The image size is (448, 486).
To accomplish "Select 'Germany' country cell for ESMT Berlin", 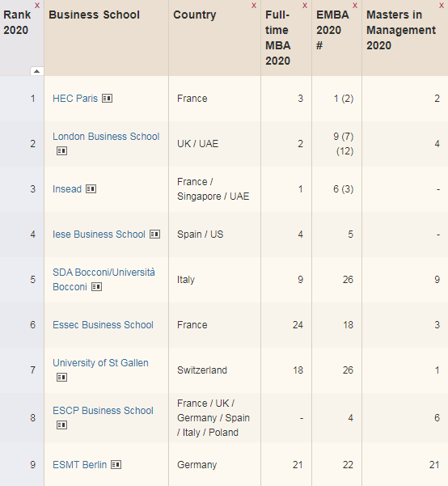I will pos(215,465).
